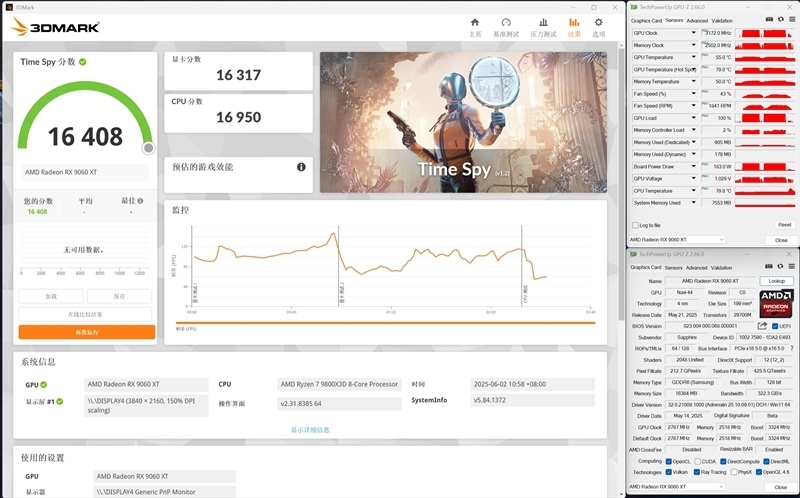The width and height of the screenshot is (800, 498).
Task: Switch to Advanced tab in upper GPU-Z
Action: [697, 21]
